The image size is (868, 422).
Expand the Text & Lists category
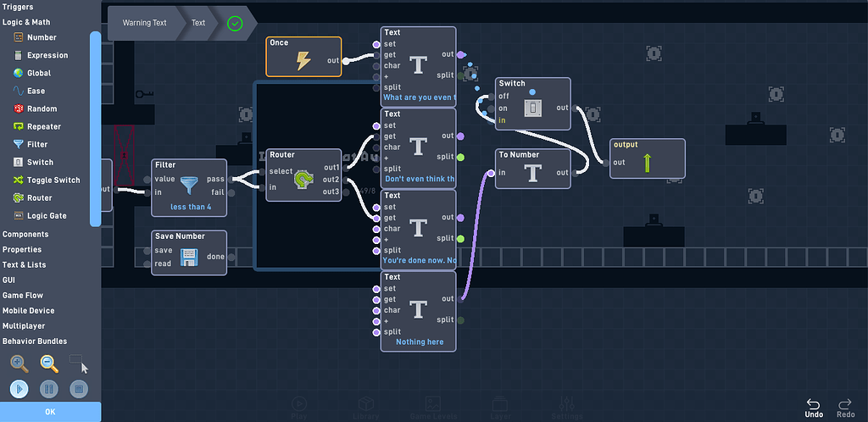click(x=25, y=265)
